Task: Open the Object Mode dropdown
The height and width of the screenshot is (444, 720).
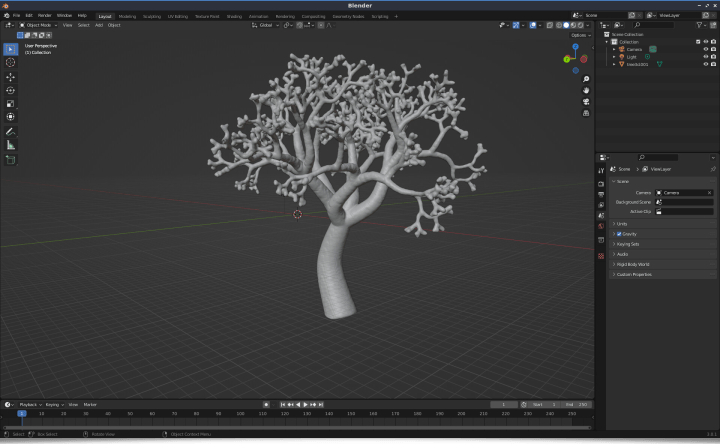Action: [38, 25]
